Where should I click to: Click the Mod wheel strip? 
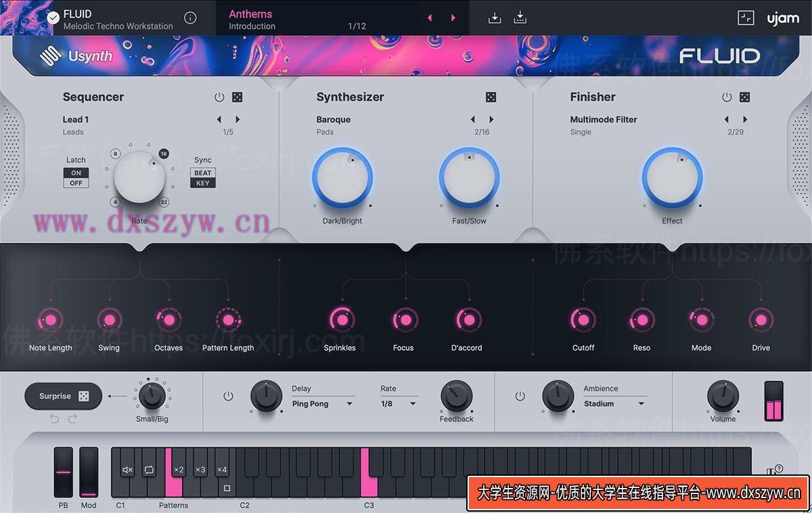tap(89, 472)
